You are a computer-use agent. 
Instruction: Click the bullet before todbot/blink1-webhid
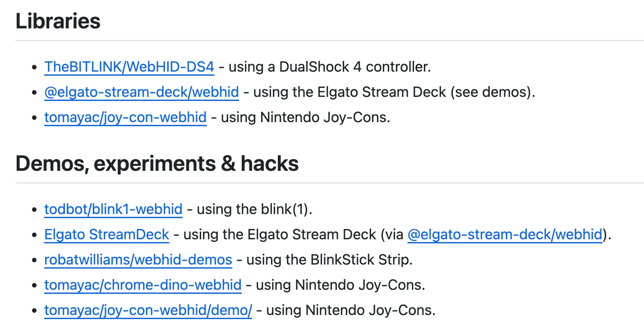coord(35,210)
